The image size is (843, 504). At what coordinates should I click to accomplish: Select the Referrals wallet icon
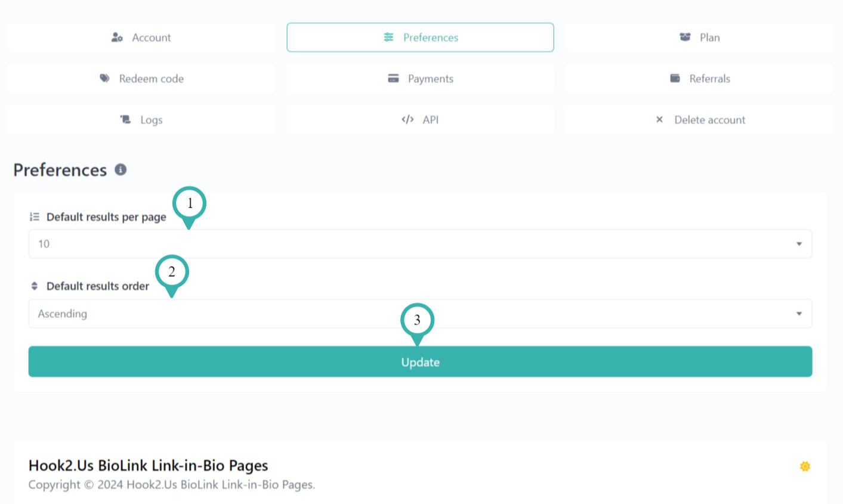coord(674,78)
